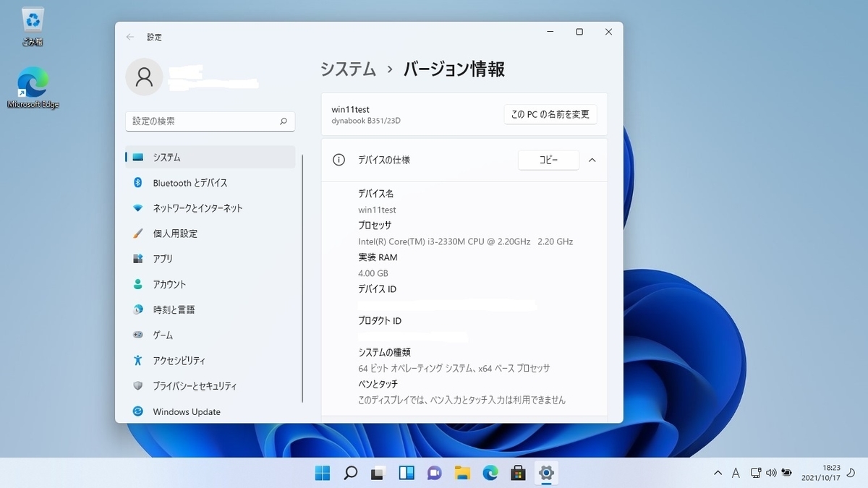Open the Recycle Bin desktop icon
Screen dimensions: 868x488
point(33,27)
